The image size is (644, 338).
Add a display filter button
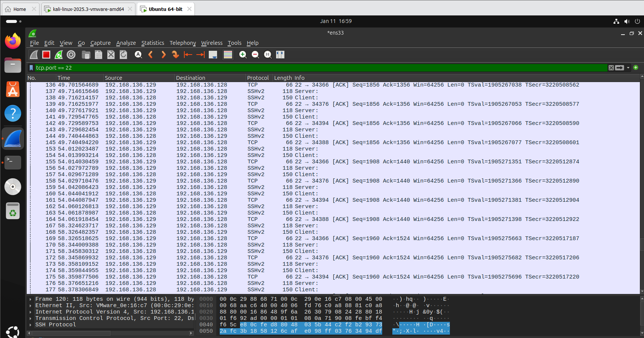[636, 67]
